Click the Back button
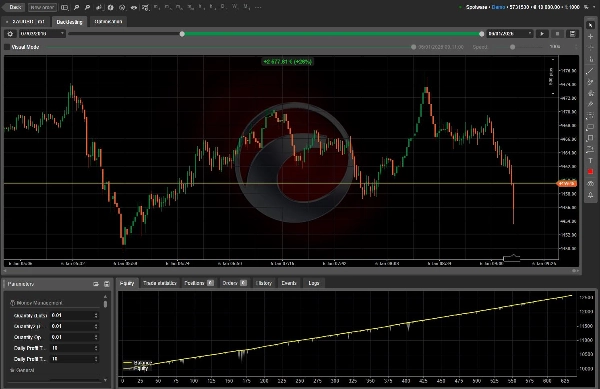 coord(13,7)
